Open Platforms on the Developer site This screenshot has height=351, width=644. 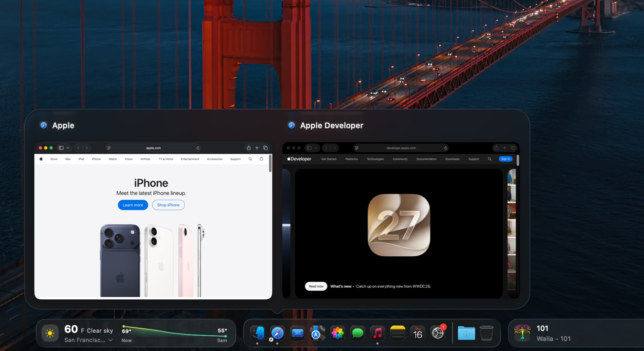pyautogui.click(x=351, y=159)
